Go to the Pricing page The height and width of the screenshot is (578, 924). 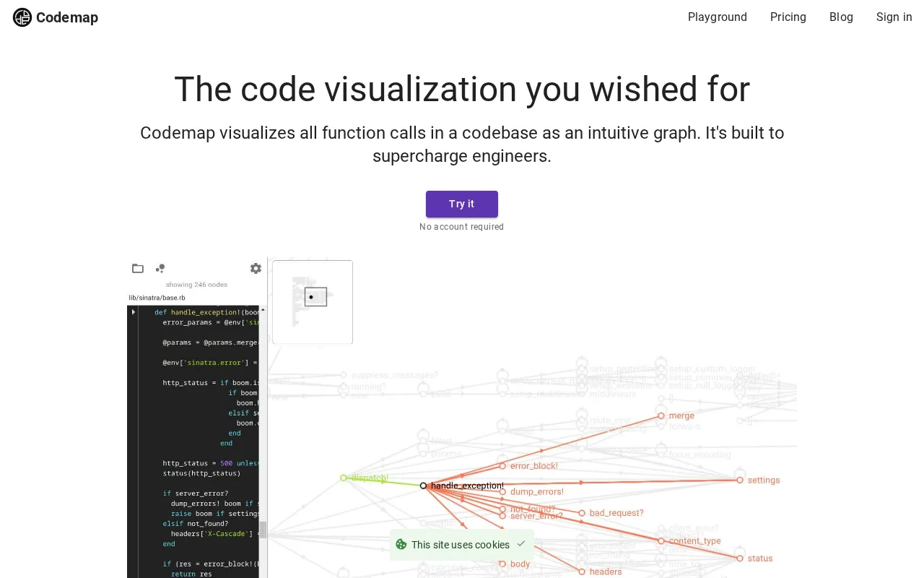click(x=788, y=17)
